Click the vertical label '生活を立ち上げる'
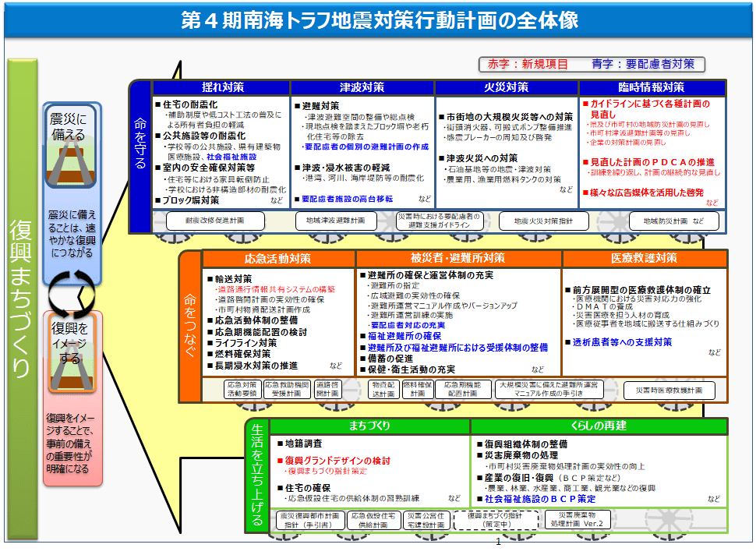756x555 pixels. [x=257, y=475]
